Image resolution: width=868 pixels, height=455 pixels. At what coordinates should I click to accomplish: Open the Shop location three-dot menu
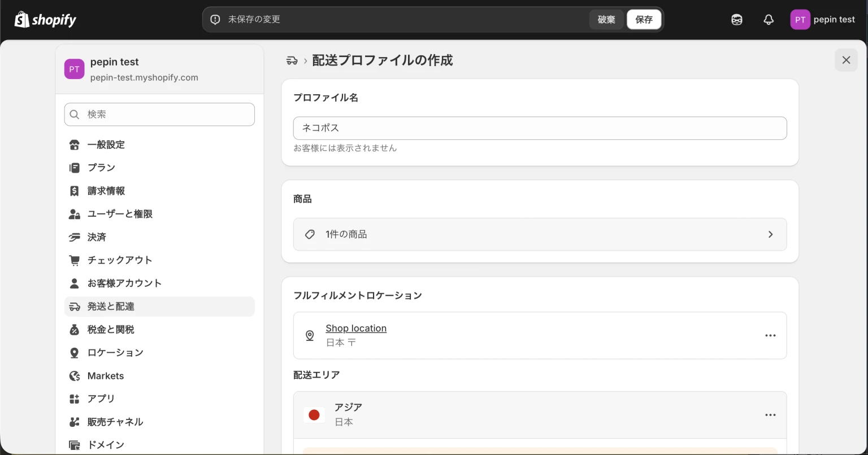pyautogui.click(x=770, y=335)
